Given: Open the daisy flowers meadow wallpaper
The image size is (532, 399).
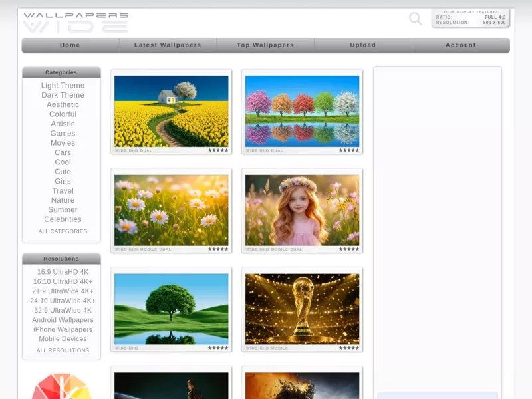Looking at the screenshot, I should [172, 210].
